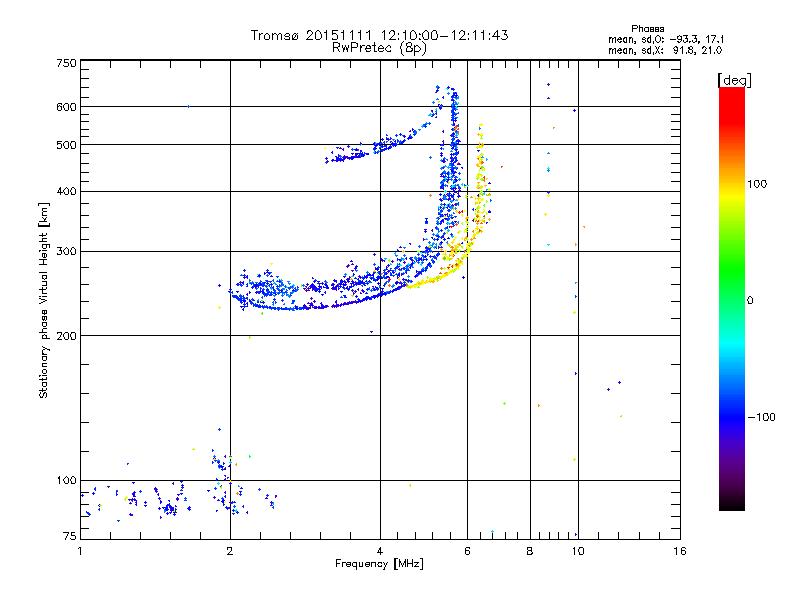Viewport: 800px width, 600px height.
Task: Select the "mean, sd,X: 91.8, 21.0" line
Action: [x=665, y=50]
